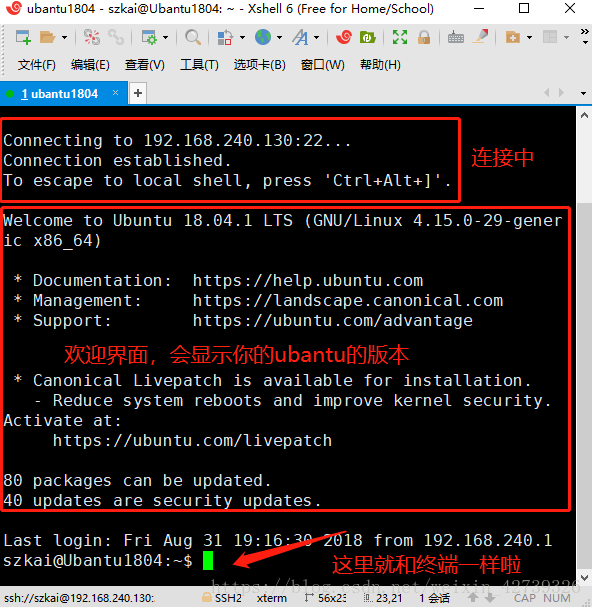Click the terminal scrollbar down arrow
The image size is (592, 607).
pyautogui.click(x=584, y=578)
